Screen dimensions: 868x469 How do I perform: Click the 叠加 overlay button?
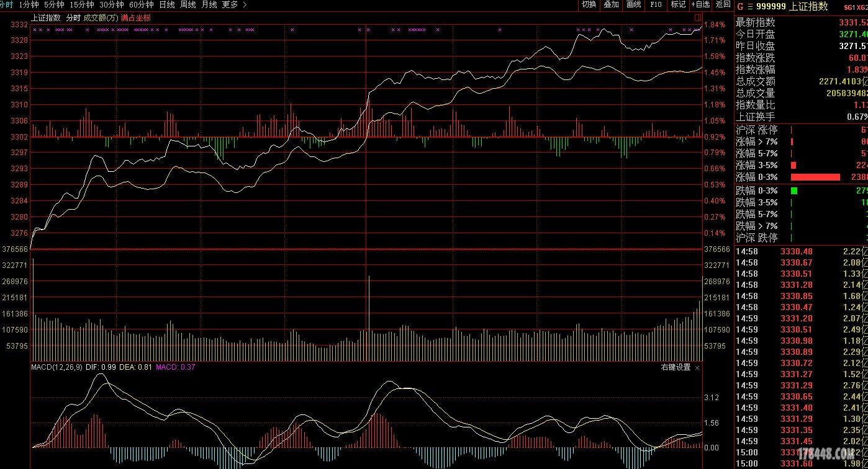tap(611, 4)
